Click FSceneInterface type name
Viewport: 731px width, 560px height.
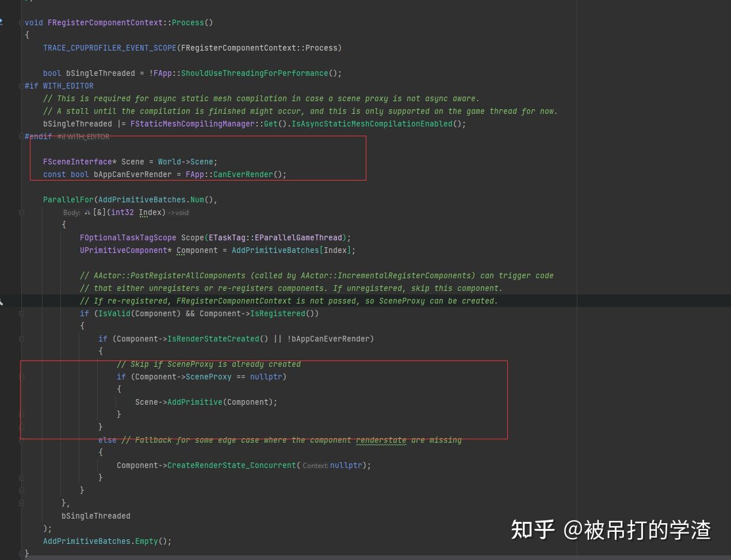pyautogui.click(x=78, y=162)
